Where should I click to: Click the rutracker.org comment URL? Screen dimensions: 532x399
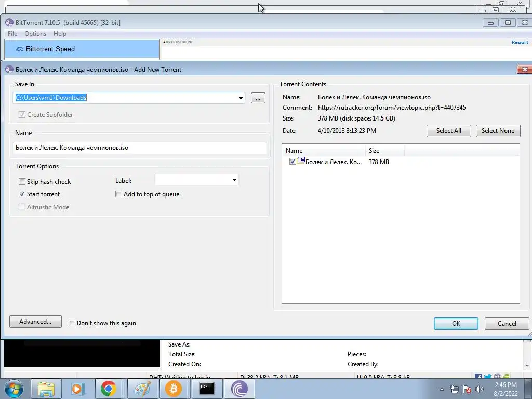pos(392,108)
